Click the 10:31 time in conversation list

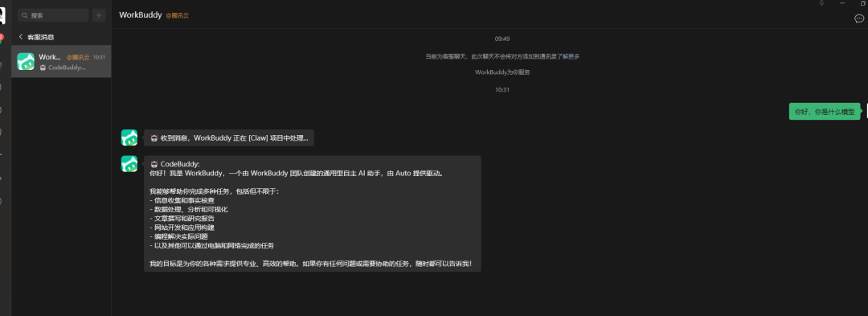[99, 57]
